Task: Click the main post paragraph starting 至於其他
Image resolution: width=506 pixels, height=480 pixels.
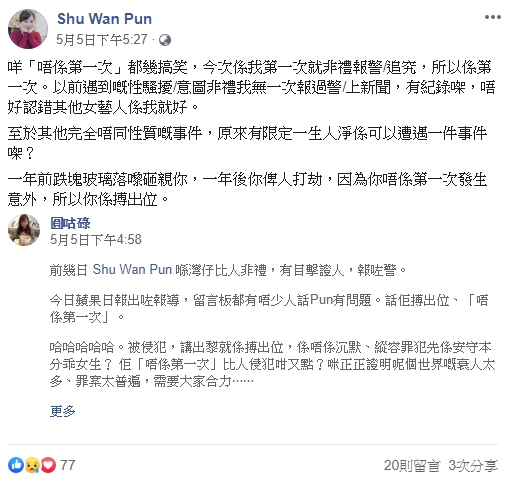Action: 247,143
